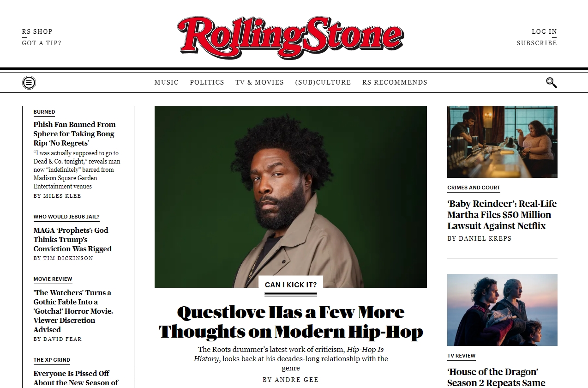588x388 pixels.
Task: Open the Politics navigation section
Action: click(207, 82)
